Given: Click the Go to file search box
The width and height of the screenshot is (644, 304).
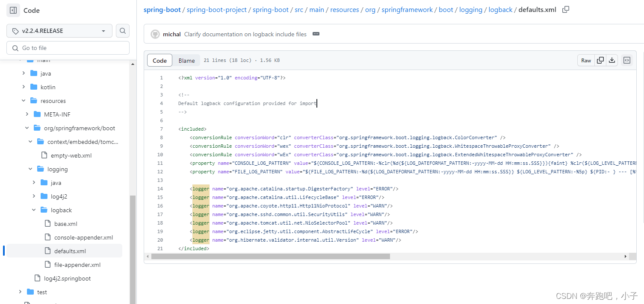Looking at the screenshot, I should click(68, 47).
